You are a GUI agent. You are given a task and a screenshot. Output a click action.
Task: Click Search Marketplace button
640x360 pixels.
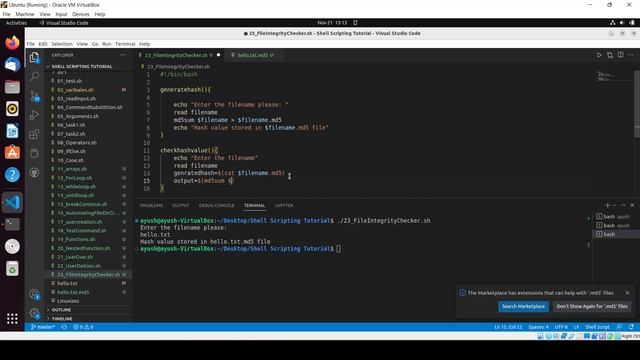(523, 307)
